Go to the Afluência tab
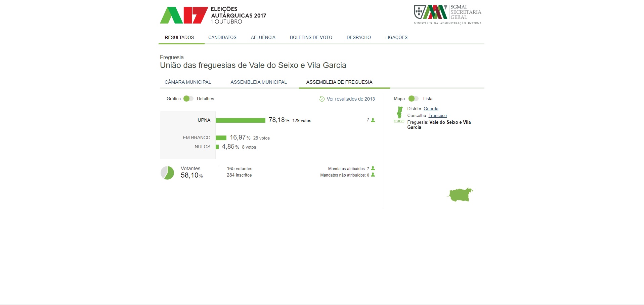Viewport: 644px width, 305px height. pyautogui.click(x=263, y=37)
